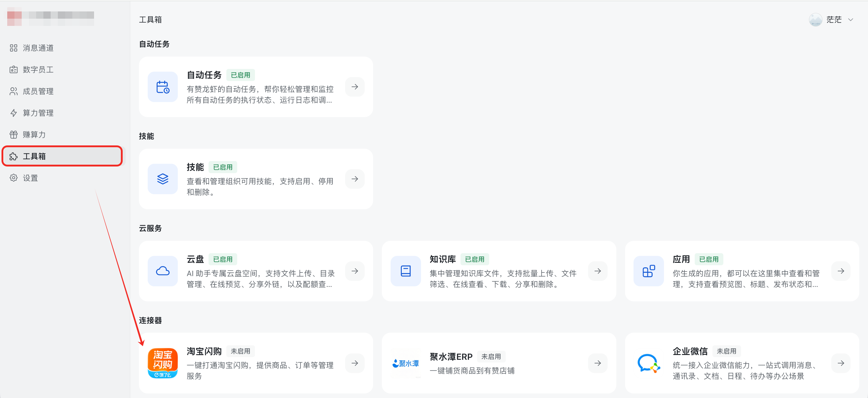Click the 技能 layers icon
This screenshot has width=868, height=398.
click(163, 179)
